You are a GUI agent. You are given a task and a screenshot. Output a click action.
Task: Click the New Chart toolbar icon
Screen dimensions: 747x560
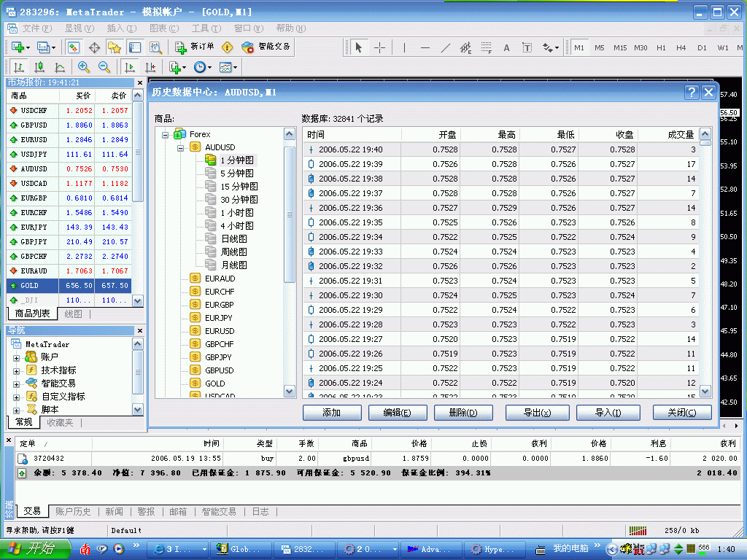tap(18, 47)
